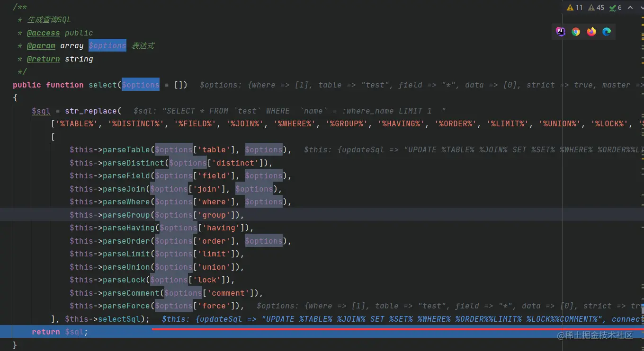
Task: Click the green typos indicator showing 6
Action: tap(616, 8)
